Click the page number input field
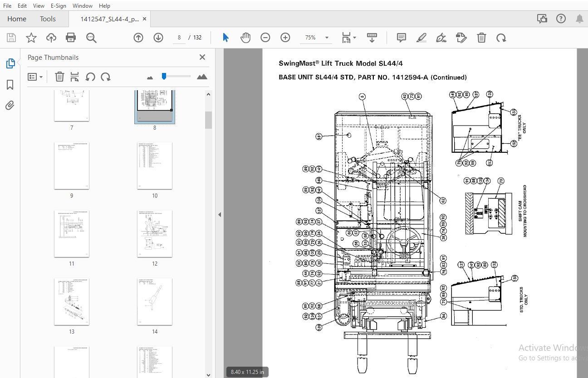588x378 pixels. [179, 38]
